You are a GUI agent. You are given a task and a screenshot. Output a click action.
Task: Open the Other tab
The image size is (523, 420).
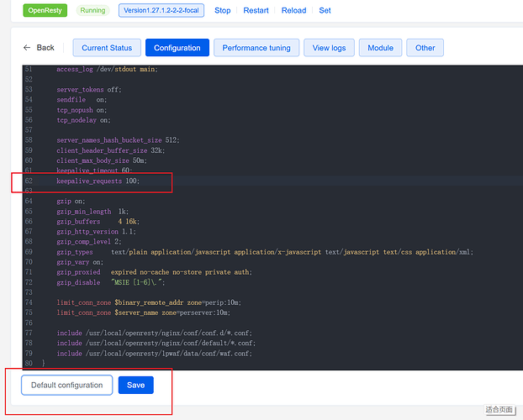pyautogui.click(x=425, y=48)
